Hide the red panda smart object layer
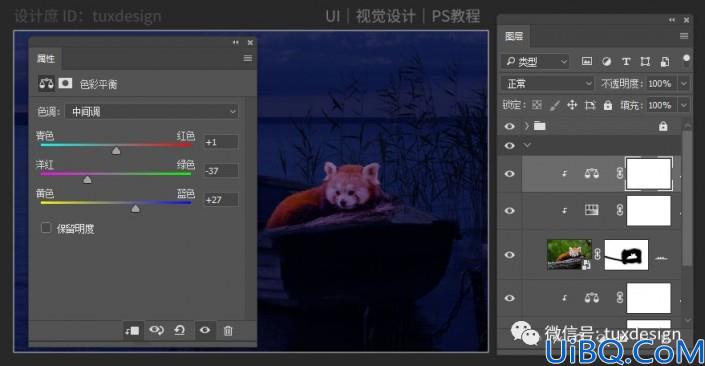 [x=509, y=254]
